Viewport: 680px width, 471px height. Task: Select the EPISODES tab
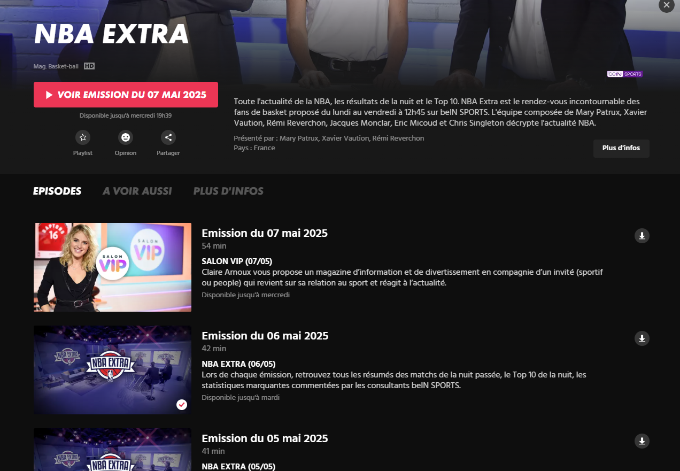(x=57, y=191)
